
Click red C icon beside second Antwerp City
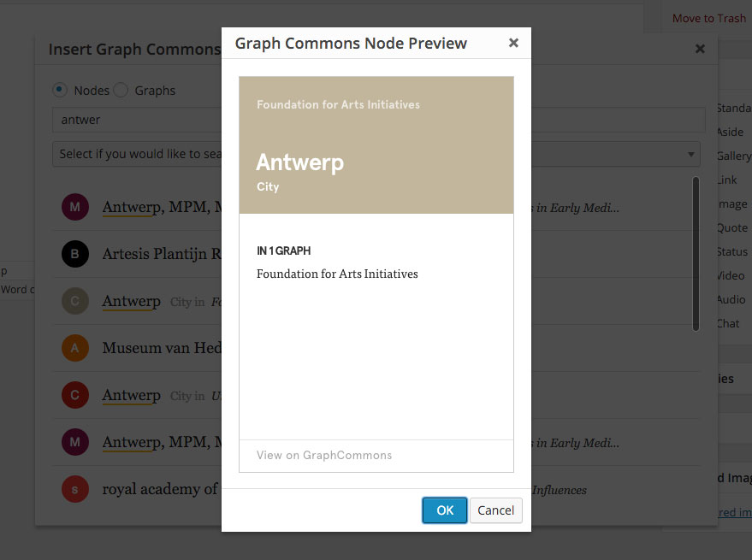click(x=74, y=395)
